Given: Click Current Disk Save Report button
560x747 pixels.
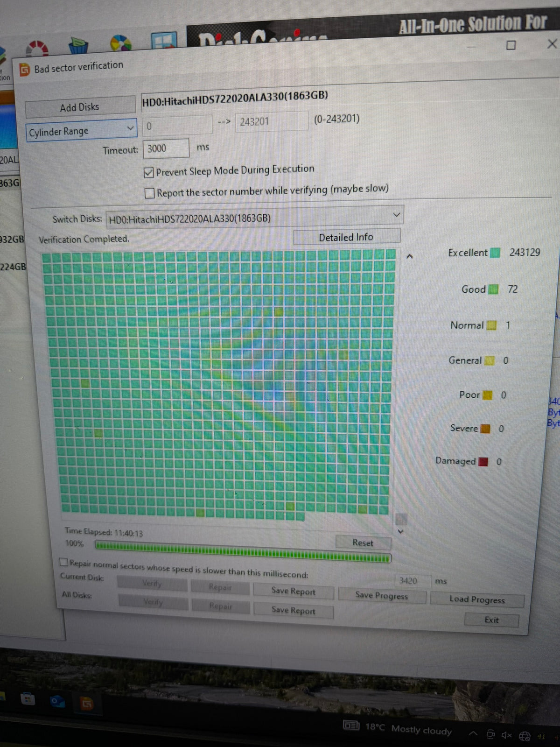Looking at the screenshot, I should click(x=294, y=591).
